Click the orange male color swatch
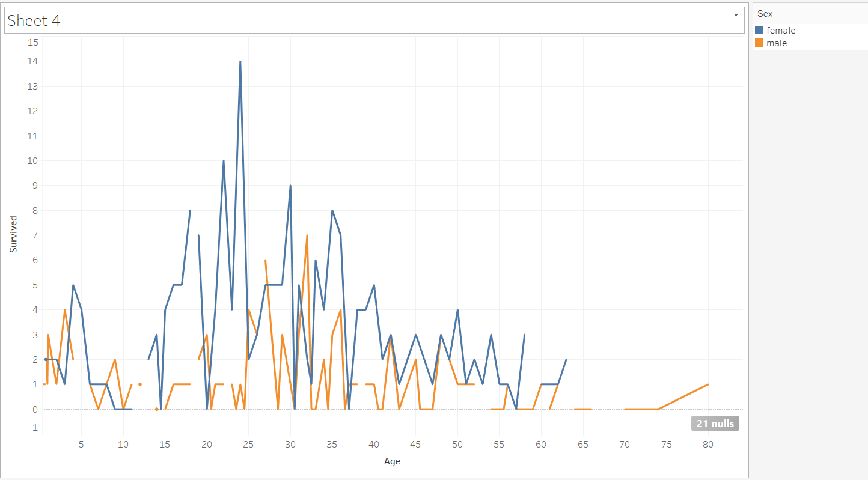 pos(759,43)
